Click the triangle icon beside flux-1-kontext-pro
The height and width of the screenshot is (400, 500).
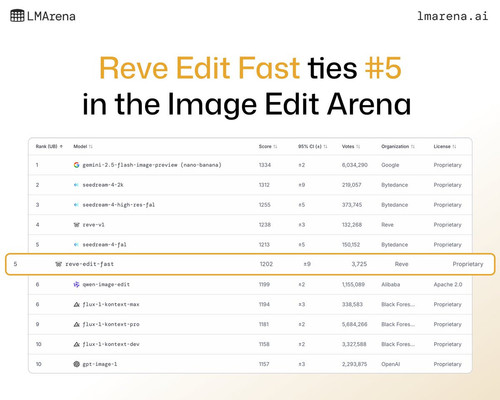76,324
